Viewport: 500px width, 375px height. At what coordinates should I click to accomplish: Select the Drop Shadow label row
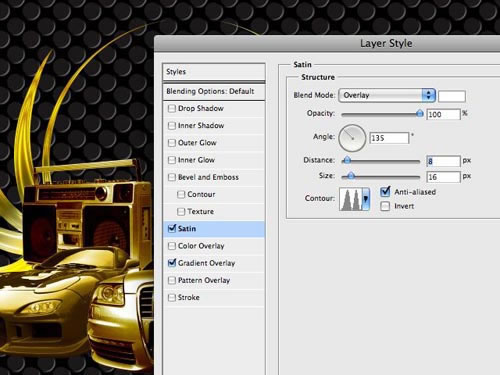201,109
